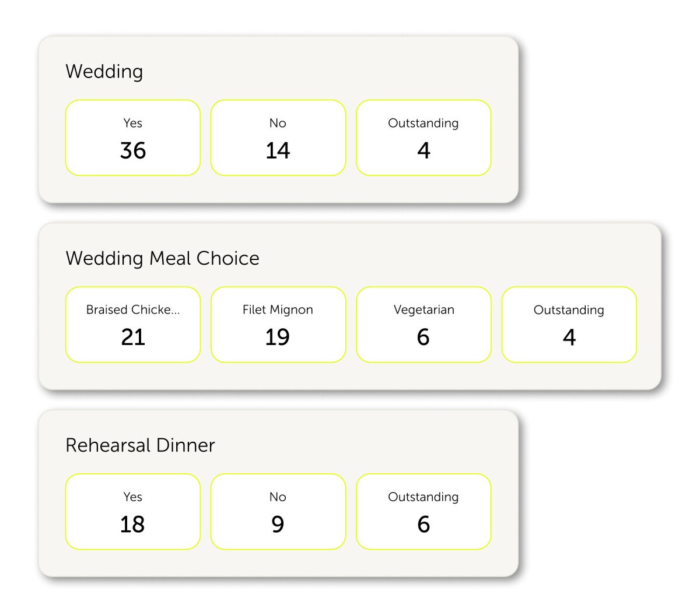Click the number 36 in Wedding Yes
This screenshot has width=700, height=612.
point(133,151)
